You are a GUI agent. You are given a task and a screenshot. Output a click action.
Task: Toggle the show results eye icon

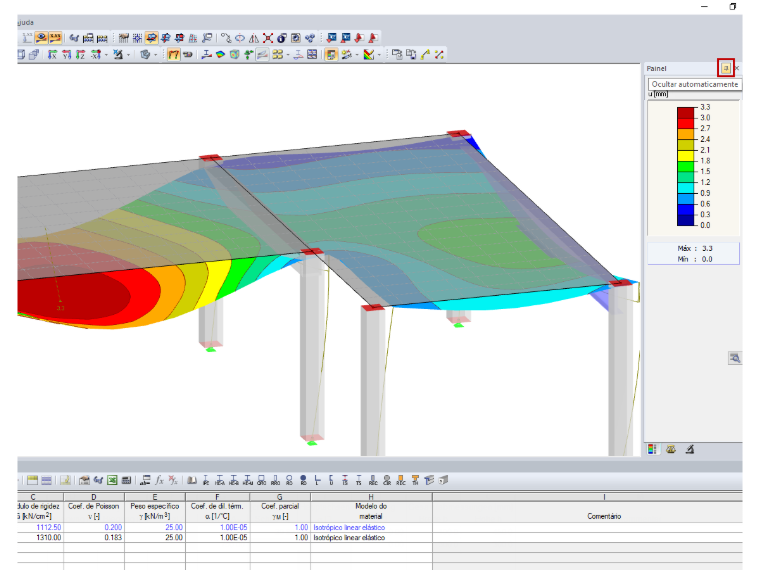click(x=42, y=37)
